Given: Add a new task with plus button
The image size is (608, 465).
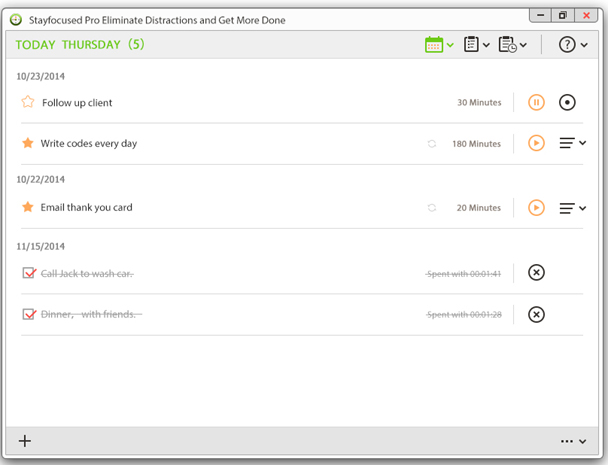Looking at the screenshot, I should click(26, 441).
